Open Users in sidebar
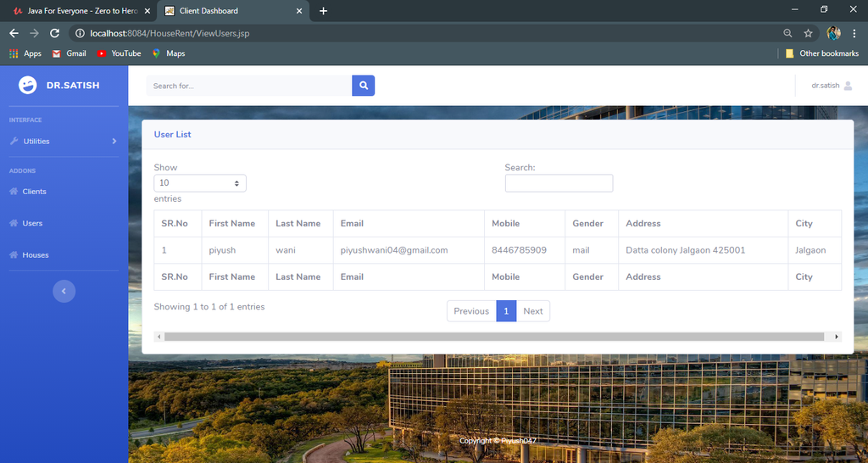Image resolution: width=868 pixels, height=463 pixels. 32,223
